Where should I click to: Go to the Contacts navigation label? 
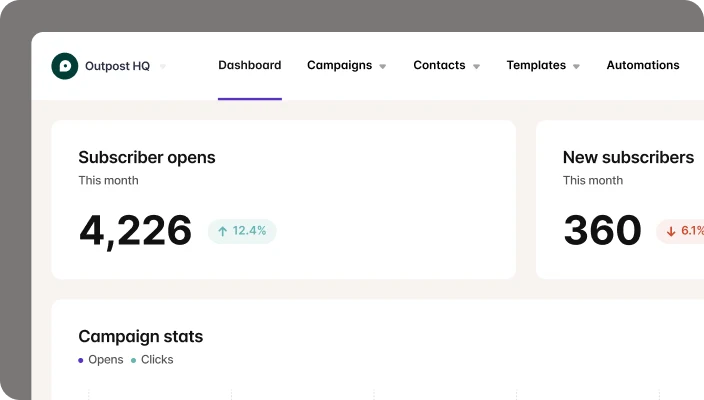tap(439, 66)
